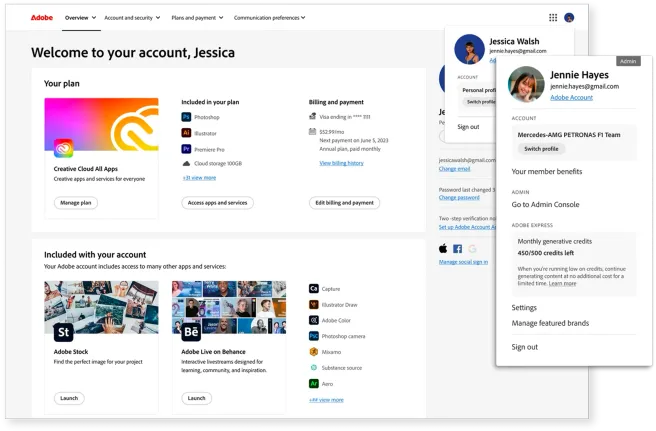The image size is (656, 431).
Task: Click Jessica Walsh profile photo
Action: click(469, 49)
